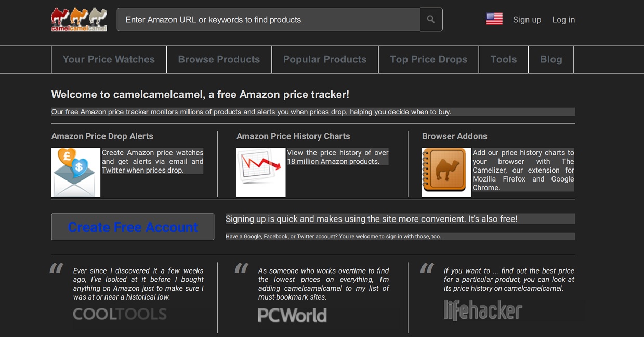Focus the Amazon URL or keywords search field
The height and width of the screenshot is (337, 644).
(x=268, y=19)
